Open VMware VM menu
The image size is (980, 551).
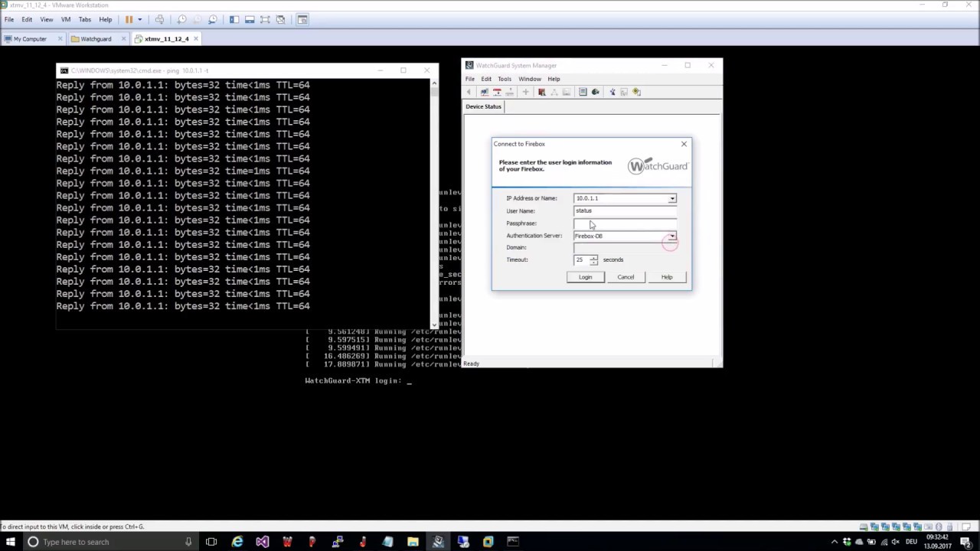(65, 19)
